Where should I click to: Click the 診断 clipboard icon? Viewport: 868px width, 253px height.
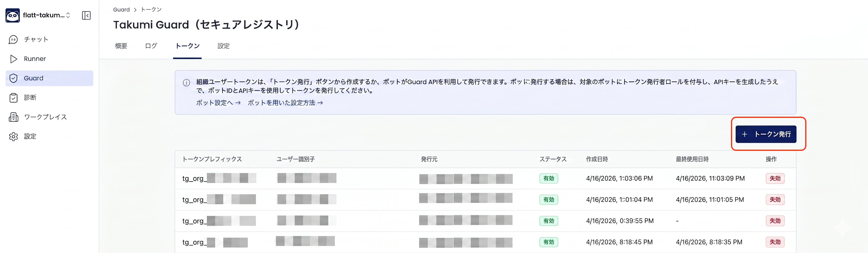(x=14, y=98)
